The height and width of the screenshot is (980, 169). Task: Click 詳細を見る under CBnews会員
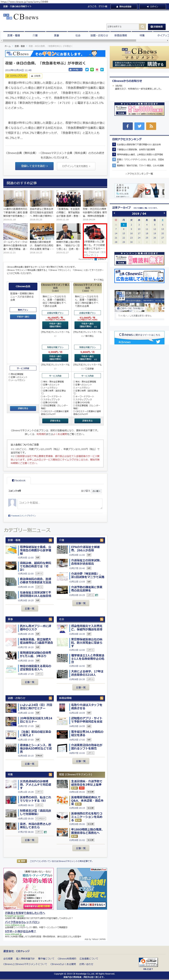click(x=23, y=408)
